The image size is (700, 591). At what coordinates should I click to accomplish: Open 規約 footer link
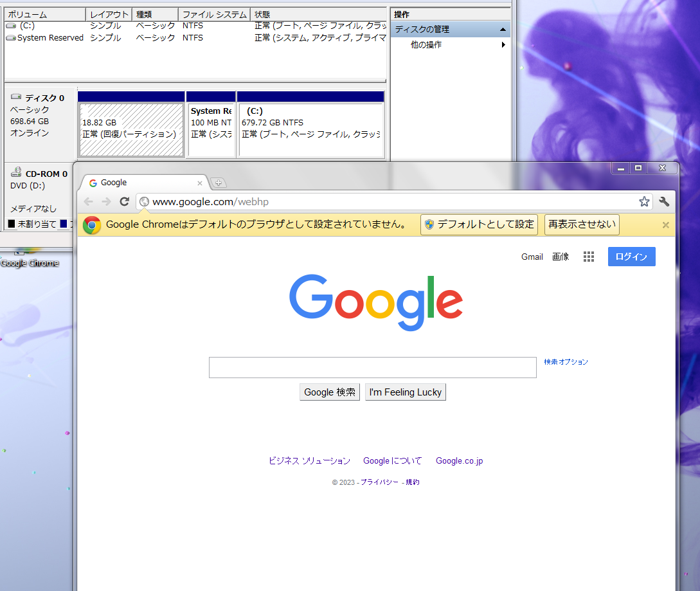click(413, 482)
